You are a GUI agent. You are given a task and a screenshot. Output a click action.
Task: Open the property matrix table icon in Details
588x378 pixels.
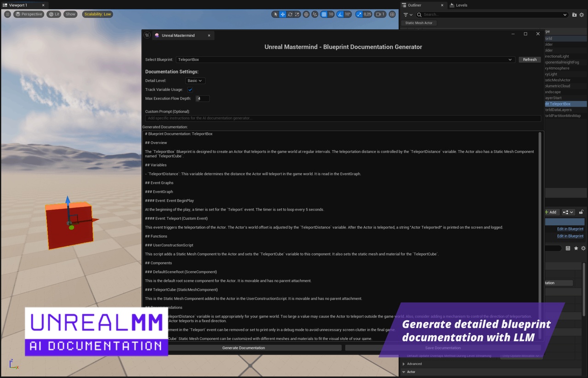(568, 248)
